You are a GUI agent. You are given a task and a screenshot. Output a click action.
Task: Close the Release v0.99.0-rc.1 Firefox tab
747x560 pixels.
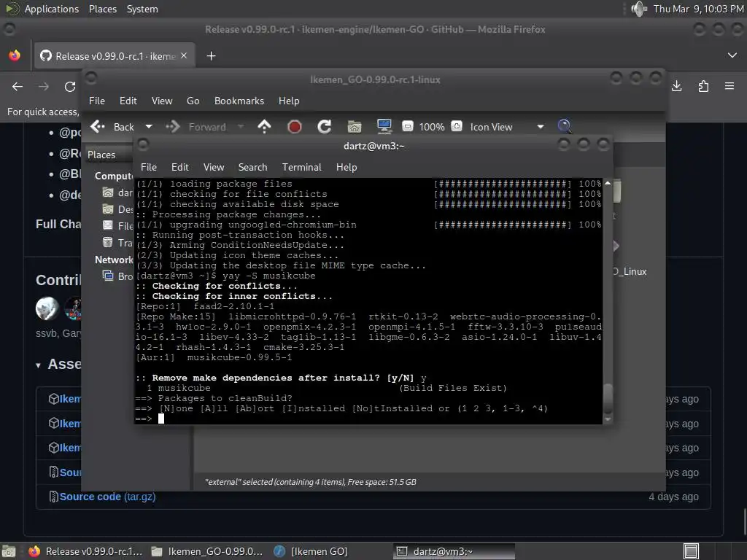pyautogui.click(x=184, y=55)
